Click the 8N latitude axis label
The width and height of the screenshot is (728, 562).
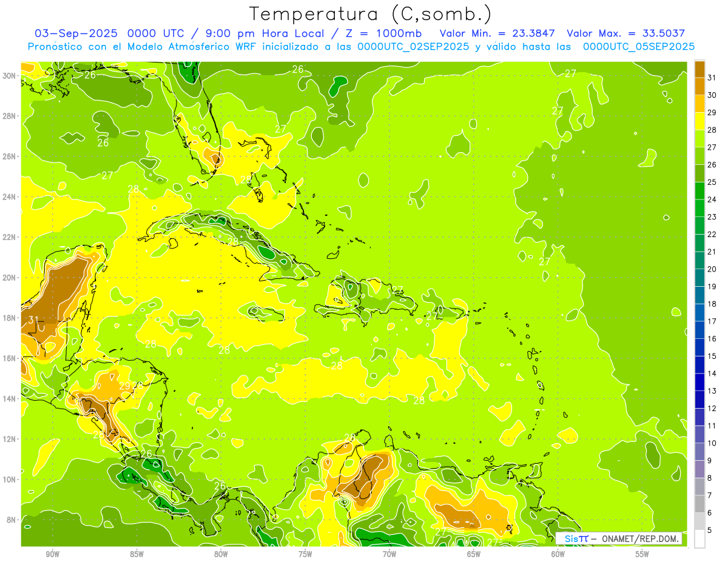click(12, 520)
